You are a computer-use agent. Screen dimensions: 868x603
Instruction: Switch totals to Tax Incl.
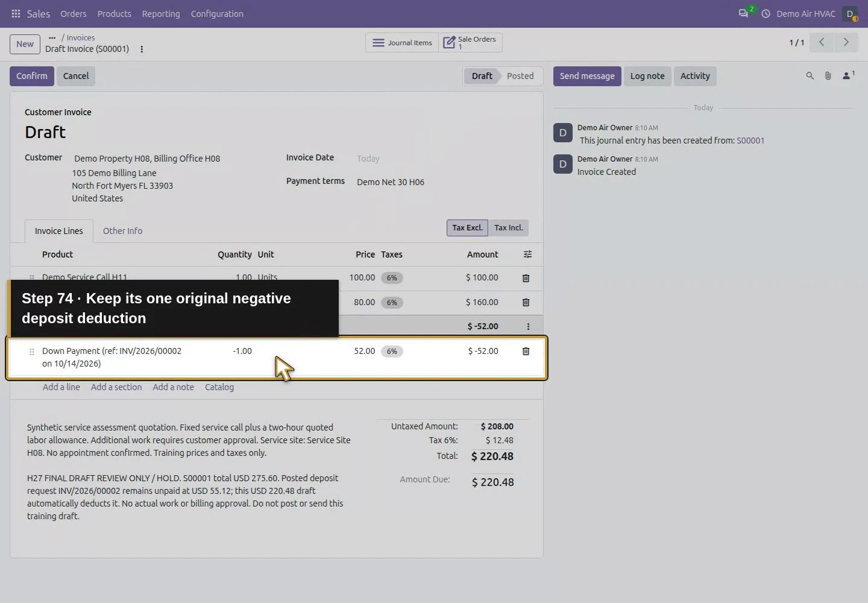click(x=509, y=228)
